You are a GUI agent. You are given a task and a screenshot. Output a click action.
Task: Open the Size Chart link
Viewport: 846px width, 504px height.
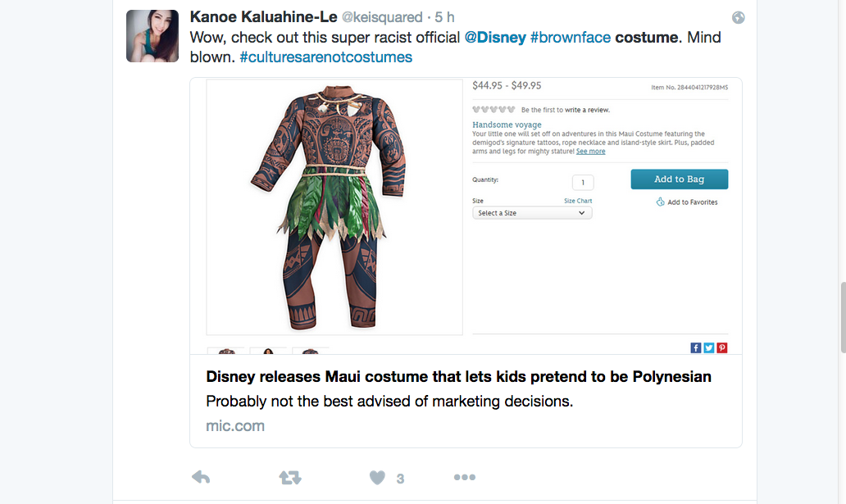pos(578,201)
